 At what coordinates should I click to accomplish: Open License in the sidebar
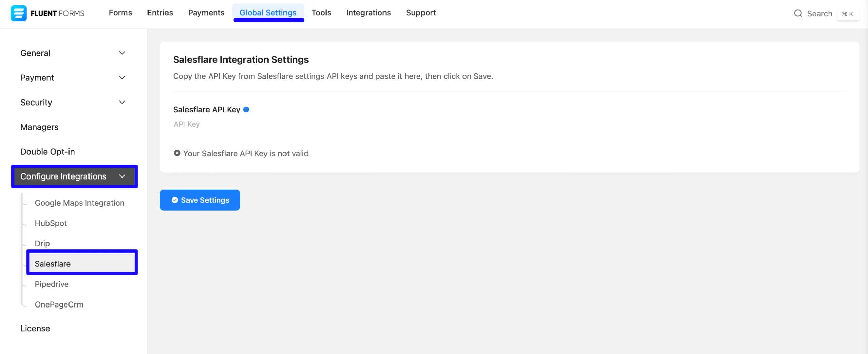[35, 328]
